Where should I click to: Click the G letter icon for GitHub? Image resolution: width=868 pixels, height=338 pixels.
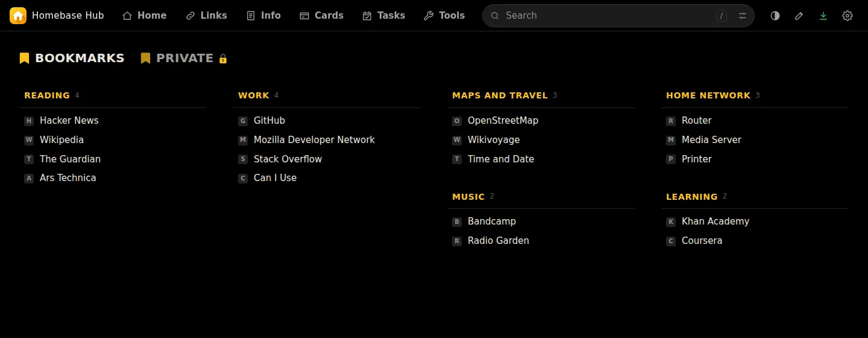coord(243,121)
